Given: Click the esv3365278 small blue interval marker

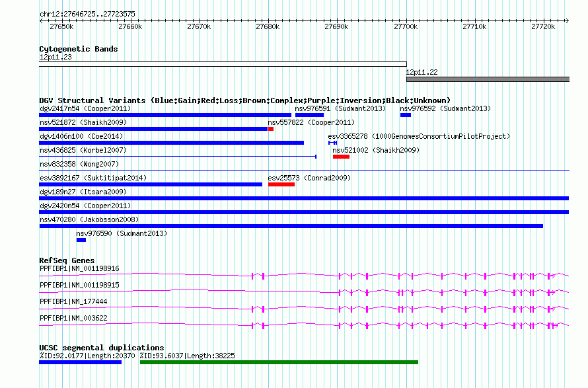Looking at the screenshot, I should (x=332, y=143).
